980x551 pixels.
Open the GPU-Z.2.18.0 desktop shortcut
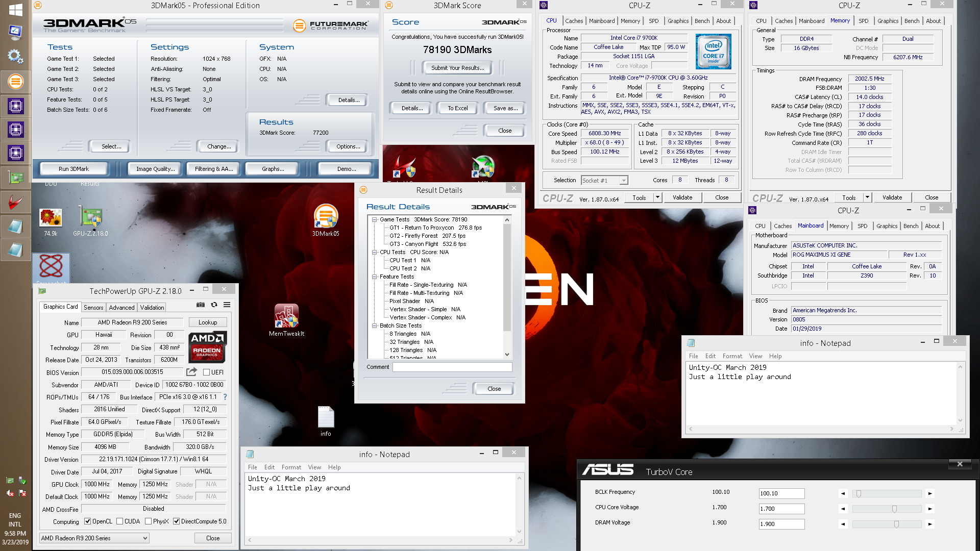point(90,220)
